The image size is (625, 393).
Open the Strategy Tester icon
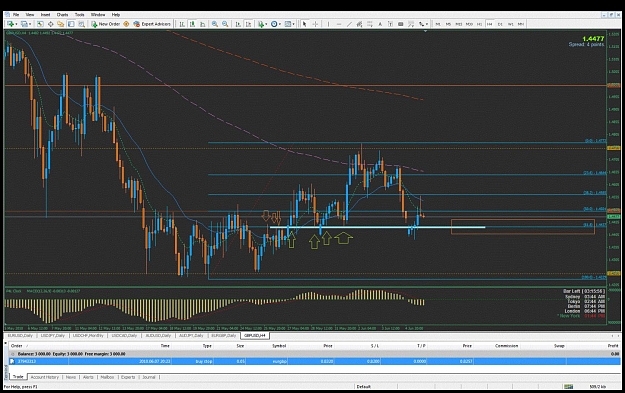coord(81,24)
